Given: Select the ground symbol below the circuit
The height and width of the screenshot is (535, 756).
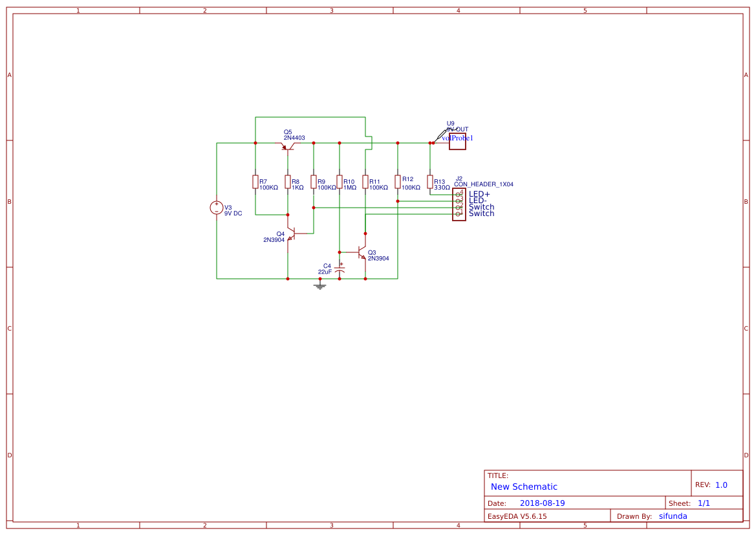Looking at the screenshot, I should (319, 285).
